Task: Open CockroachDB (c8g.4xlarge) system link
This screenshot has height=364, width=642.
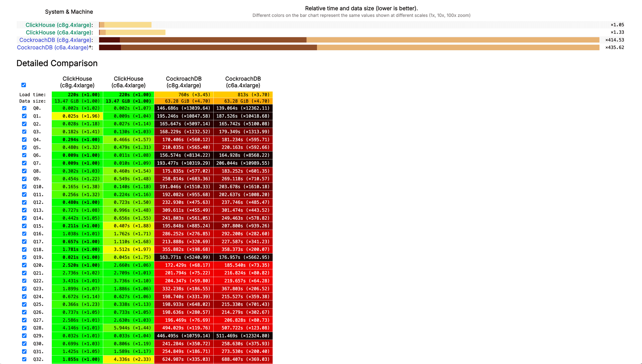Action: click(x=55, y=40)
